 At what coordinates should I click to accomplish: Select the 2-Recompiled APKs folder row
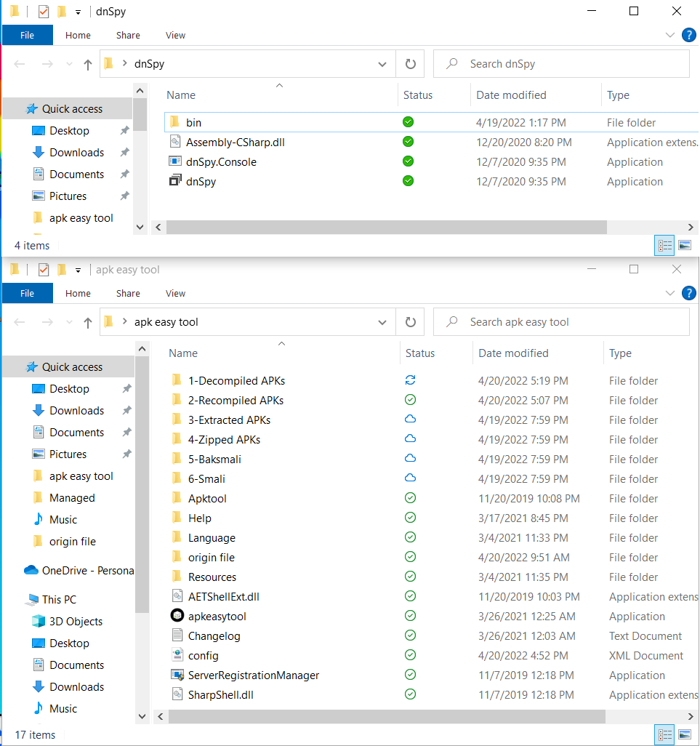pyautogui.click(x=433, y=400)
